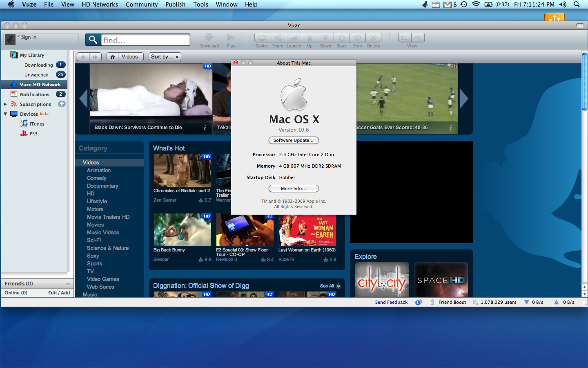Select the PS3 device
This screenshot has height=368, width=588.
(x=33, y=134)
